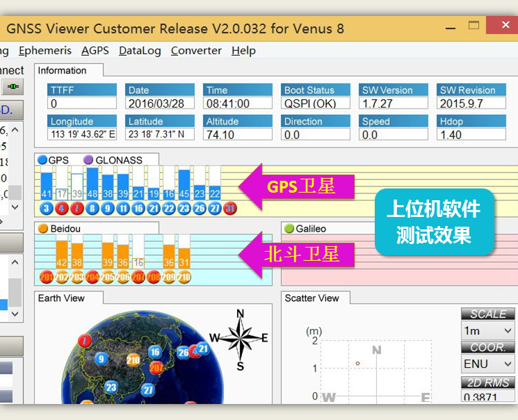
Task: Open the 1m scale dropdown
Action: tap(487, 330)
